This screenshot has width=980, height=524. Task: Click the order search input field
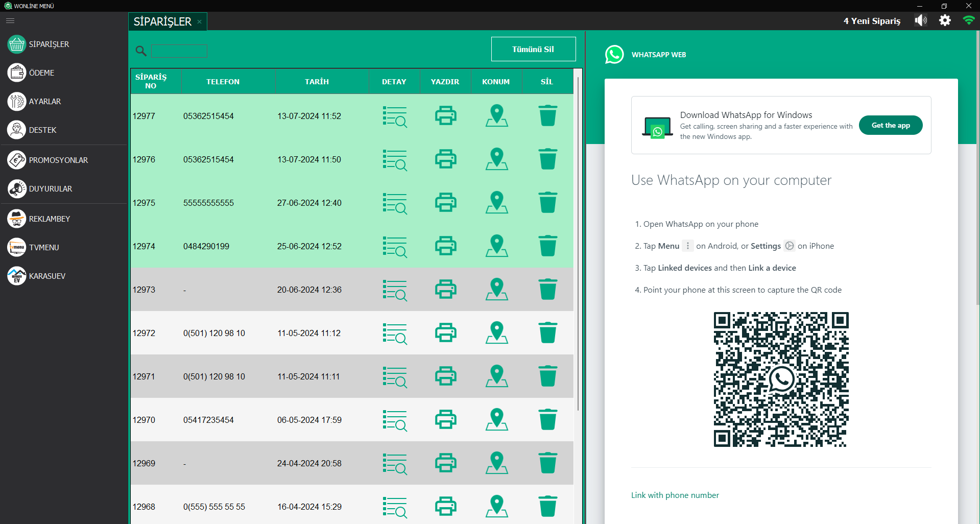click(179, 51)
